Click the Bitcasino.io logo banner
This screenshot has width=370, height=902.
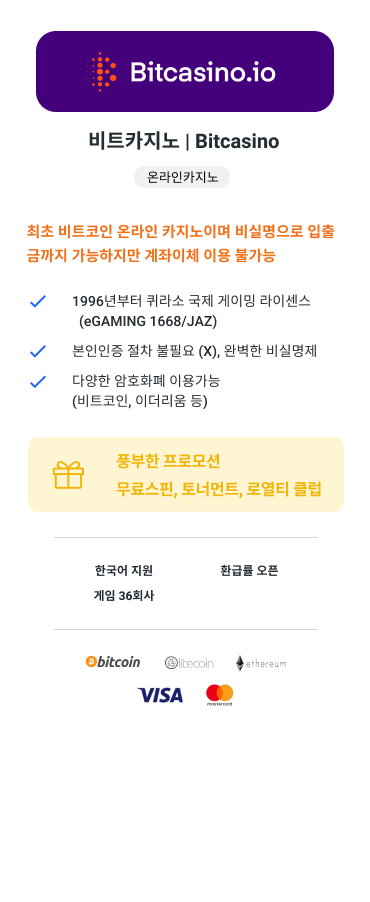point(185,71)
